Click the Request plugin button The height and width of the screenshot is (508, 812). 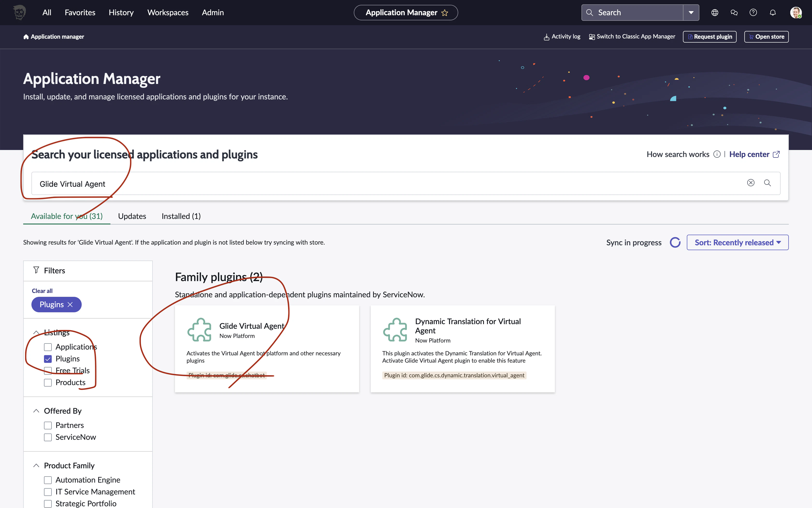710,37
